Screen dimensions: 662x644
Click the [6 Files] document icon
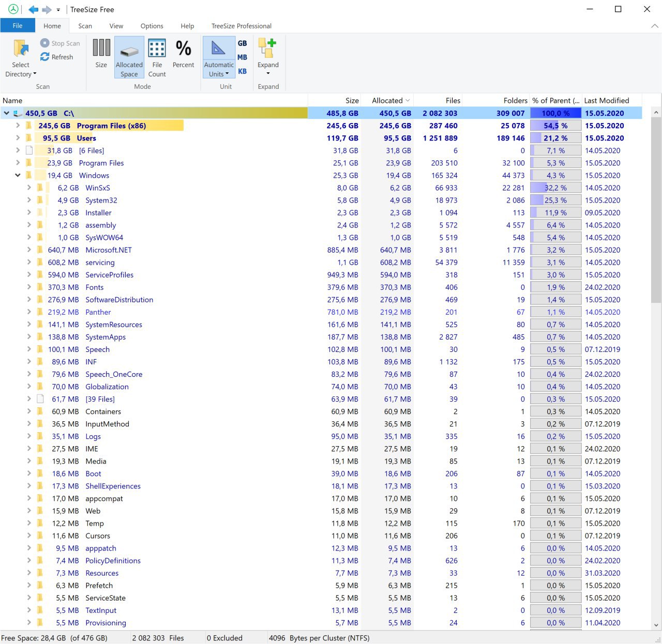point(29,150)
